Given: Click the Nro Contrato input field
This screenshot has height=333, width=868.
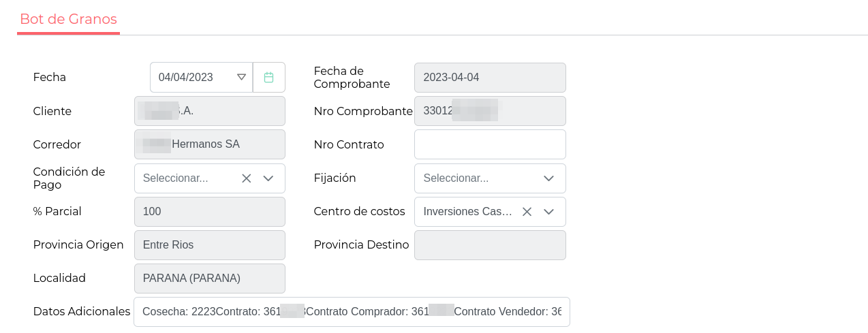Looking at the screenshot, I should 490,144.
